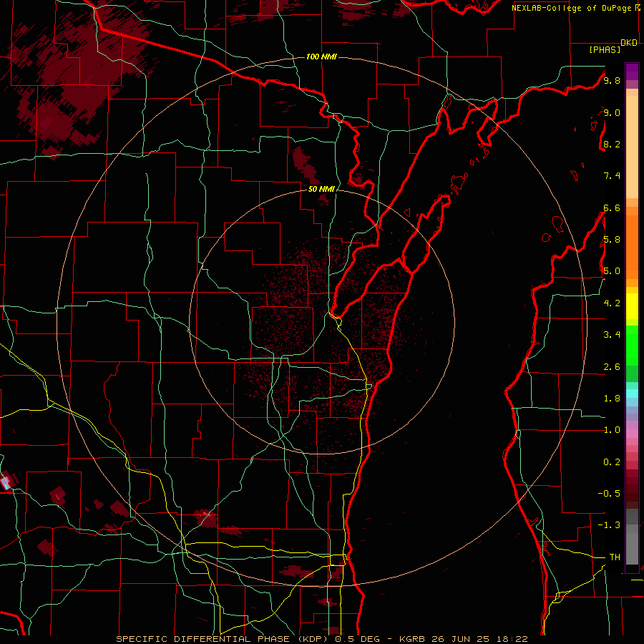
Task: Click the '0.5 DEG' elevation text
Action: pyautogui.click(x=357, y=639)
